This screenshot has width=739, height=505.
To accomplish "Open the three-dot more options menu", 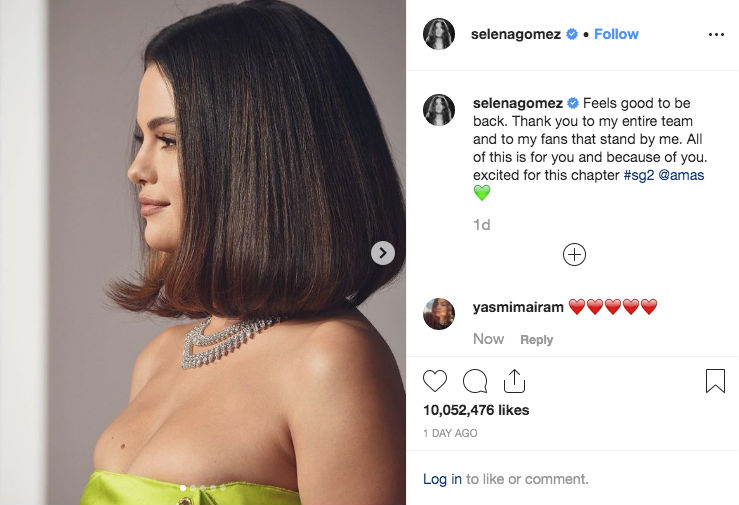I will click(715, 34).
